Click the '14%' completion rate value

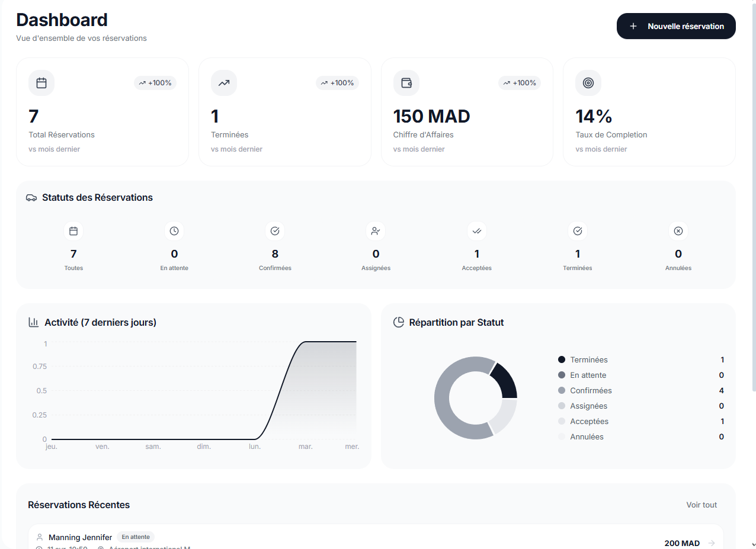click(x=594, y=116)
